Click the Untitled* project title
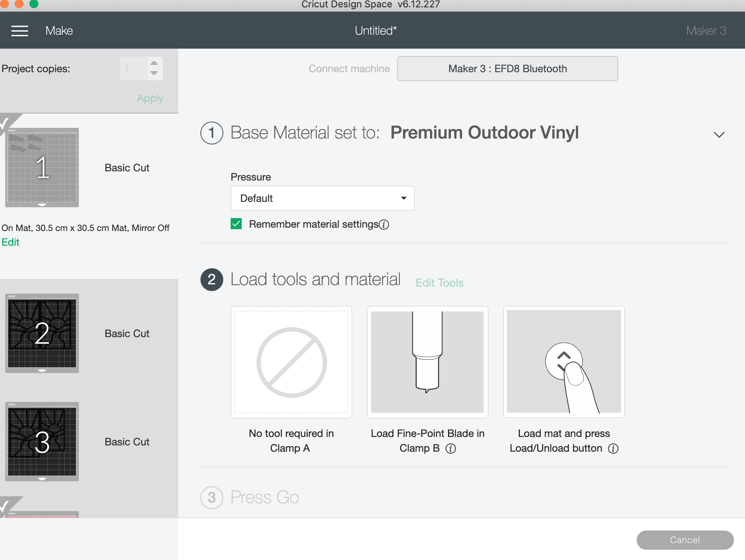 375,31
